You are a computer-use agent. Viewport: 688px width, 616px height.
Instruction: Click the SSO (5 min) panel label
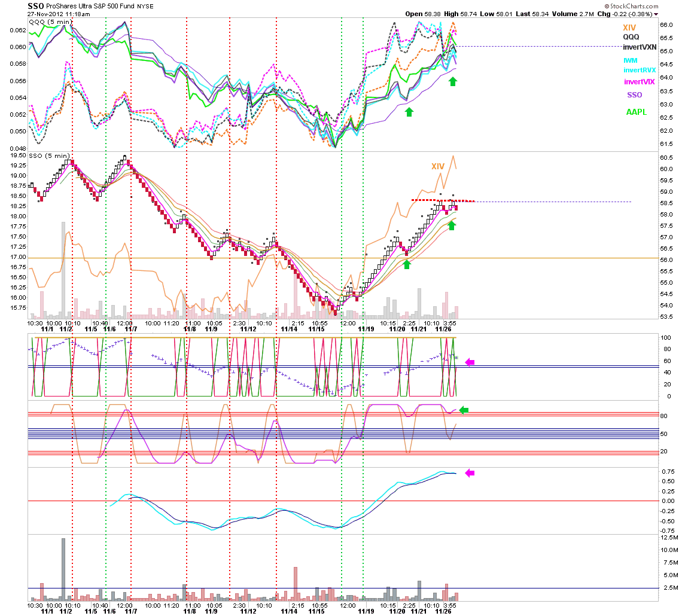(x=49, y=155)
